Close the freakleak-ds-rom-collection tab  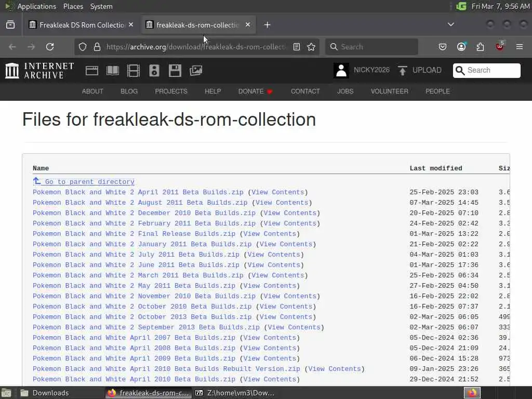248,24
